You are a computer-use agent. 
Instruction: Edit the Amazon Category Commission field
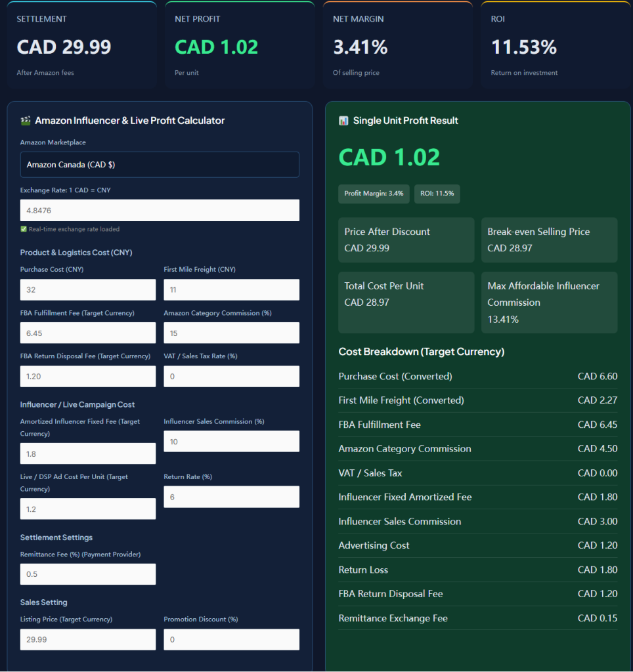(x=232, y=333)
